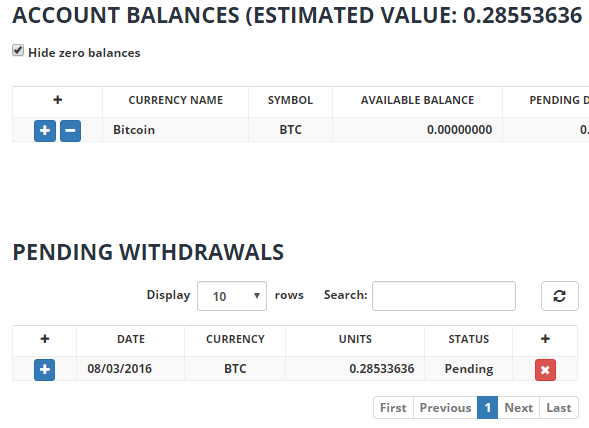
Task: Sort withdrawals by Units column
Action: (355, 339)
